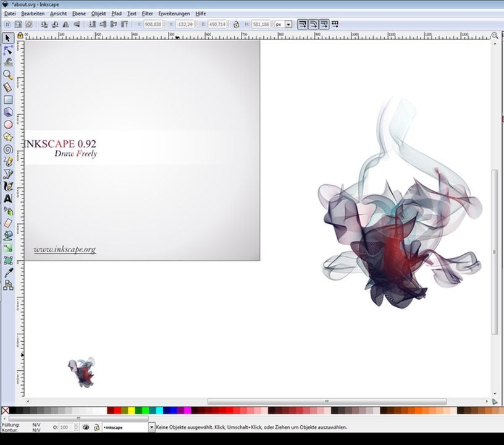
Task: Expand the inkscape layer selector dropdown
Action: click(151, 427)
